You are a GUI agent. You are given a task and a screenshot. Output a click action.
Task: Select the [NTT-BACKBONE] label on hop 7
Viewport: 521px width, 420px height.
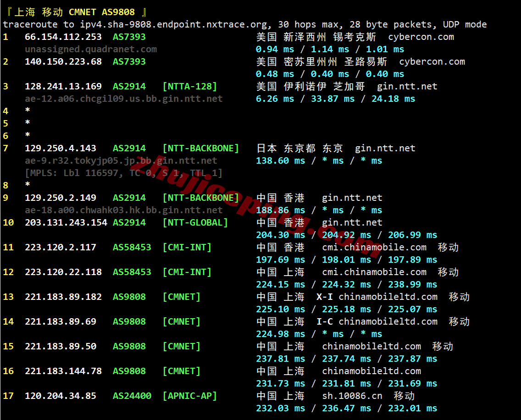click(200, 148)
